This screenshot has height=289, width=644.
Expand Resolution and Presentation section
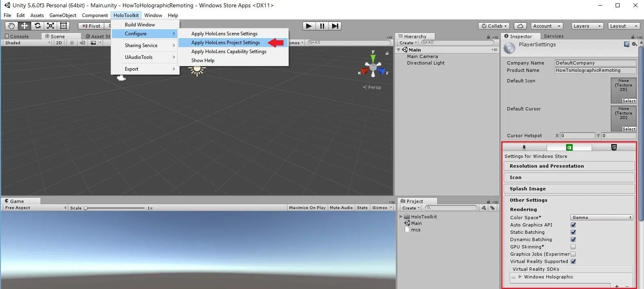click(569, 166)
